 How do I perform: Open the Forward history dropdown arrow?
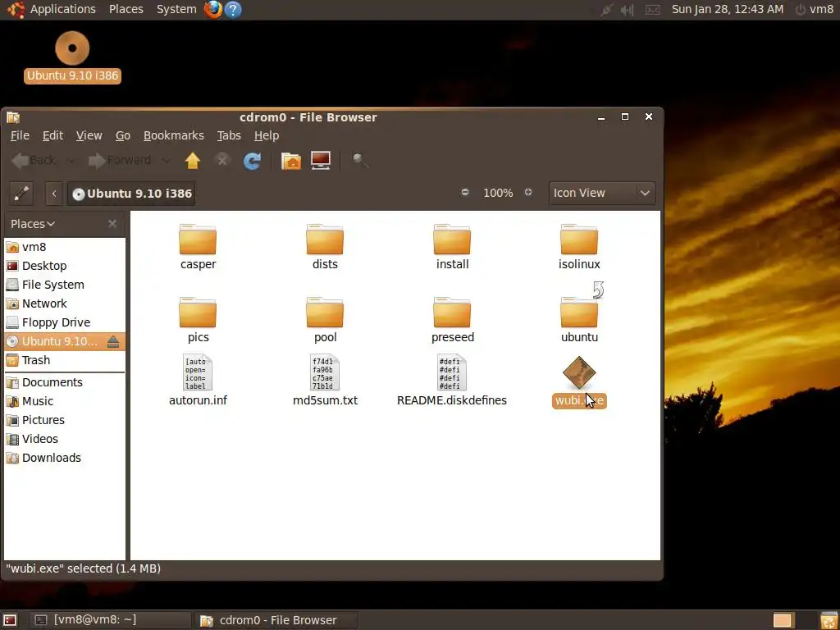point(166,160)
